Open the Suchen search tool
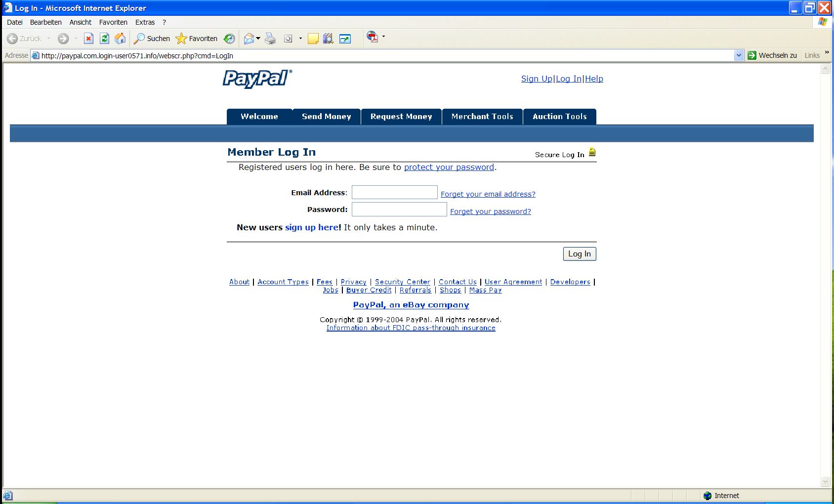 click(152, 39)
